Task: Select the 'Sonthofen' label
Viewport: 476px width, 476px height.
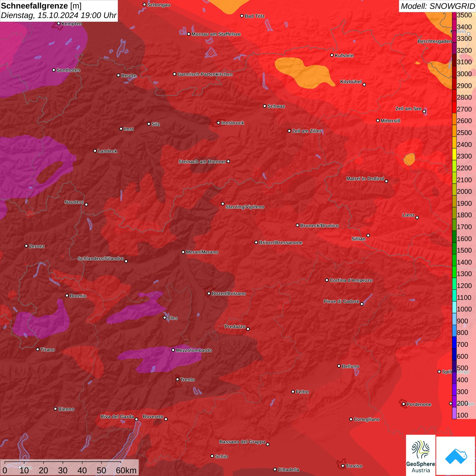Action: click(68, 70)
